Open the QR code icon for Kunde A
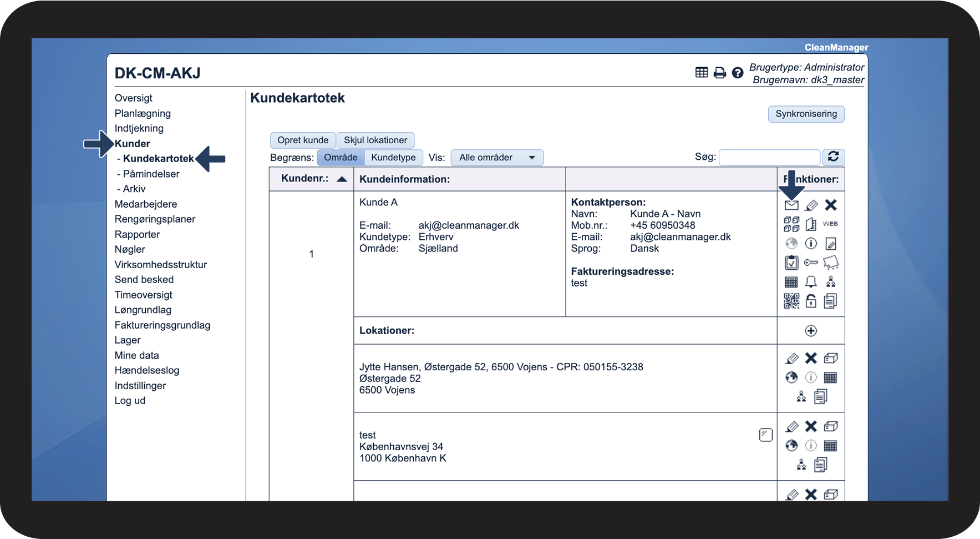Screen dimensions: 980x539 791,301
